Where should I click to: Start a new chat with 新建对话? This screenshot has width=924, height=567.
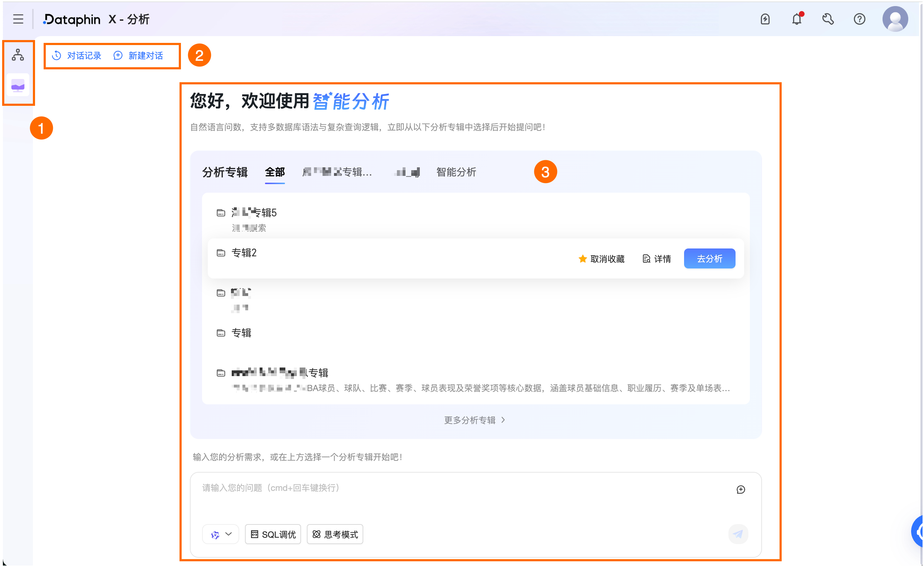tap(138, 56)
